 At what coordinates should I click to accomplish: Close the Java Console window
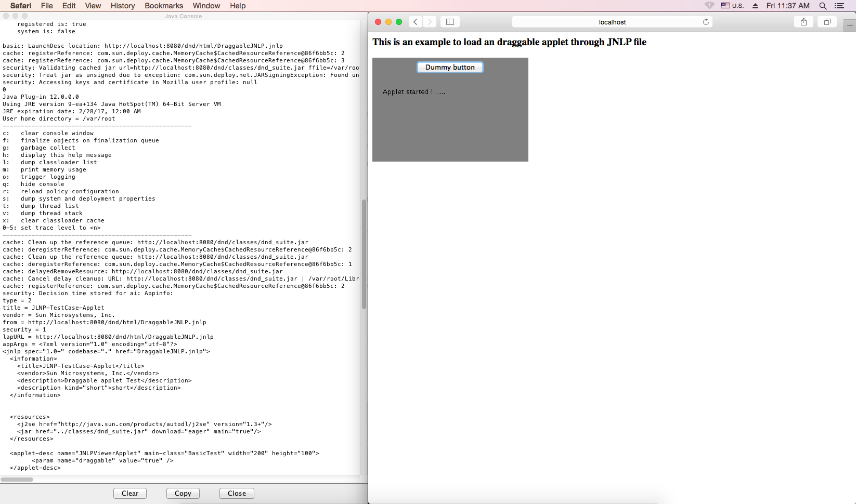tap(237, 493)
